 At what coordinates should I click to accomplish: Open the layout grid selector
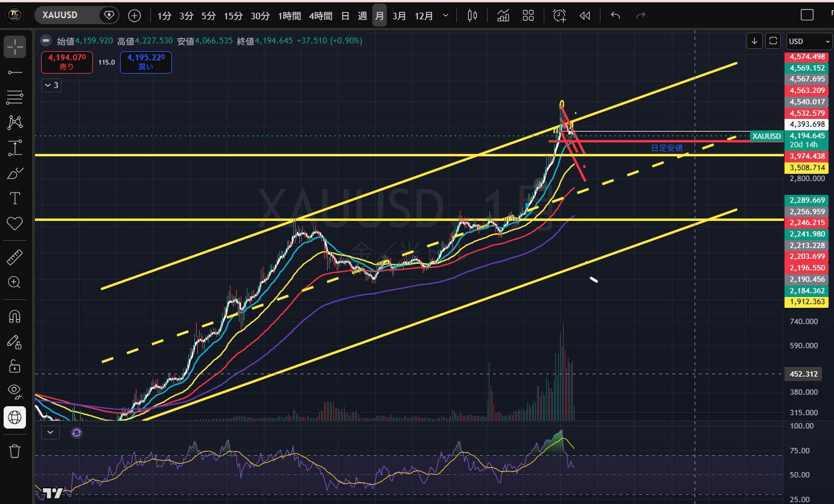tap(528, 16)
